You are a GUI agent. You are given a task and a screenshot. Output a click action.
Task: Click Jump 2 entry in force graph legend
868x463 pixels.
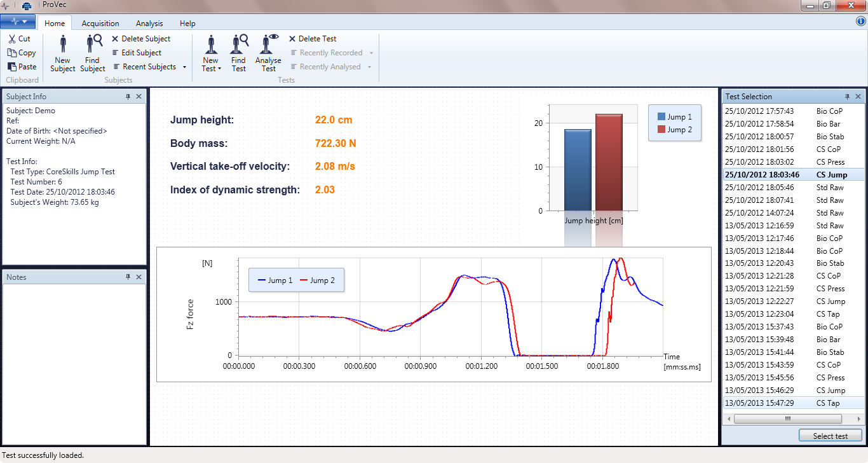tap(317, 280)
